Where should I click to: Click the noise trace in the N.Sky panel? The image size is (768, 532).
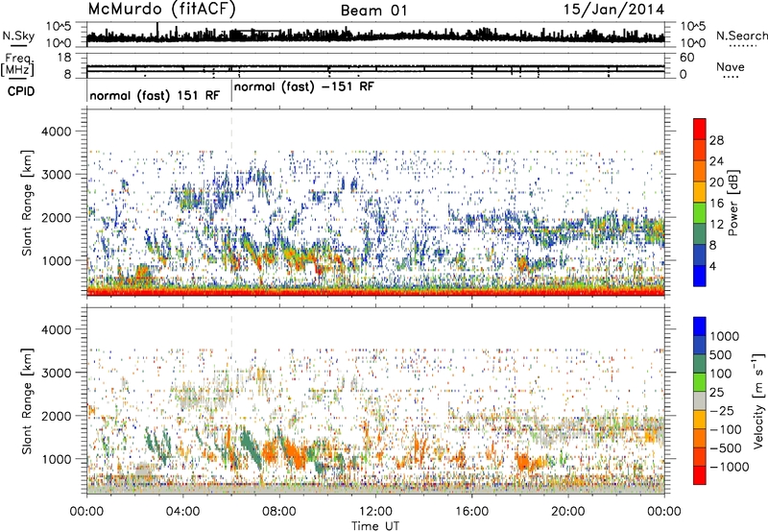click(x=375, y=36)
